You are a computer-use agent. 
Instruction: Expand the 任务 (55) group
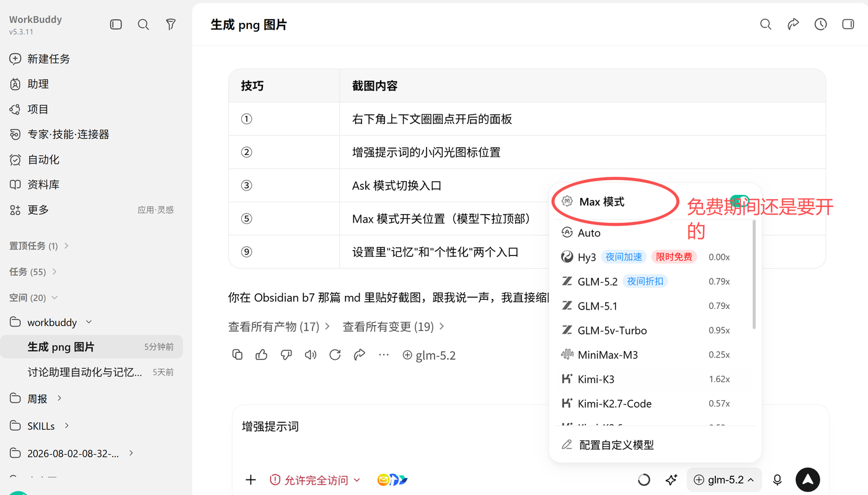click(x=32, y=272)
